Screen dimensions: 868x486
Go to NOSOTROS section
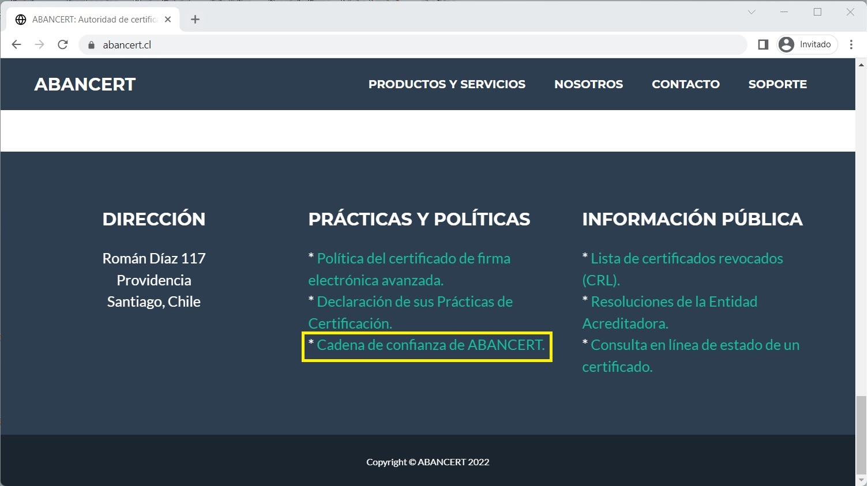588,84
